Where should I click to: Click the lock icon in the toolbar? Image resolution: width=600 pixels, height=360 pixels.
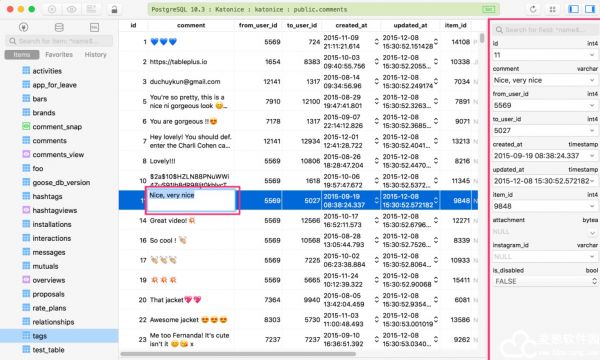[114, 10]
